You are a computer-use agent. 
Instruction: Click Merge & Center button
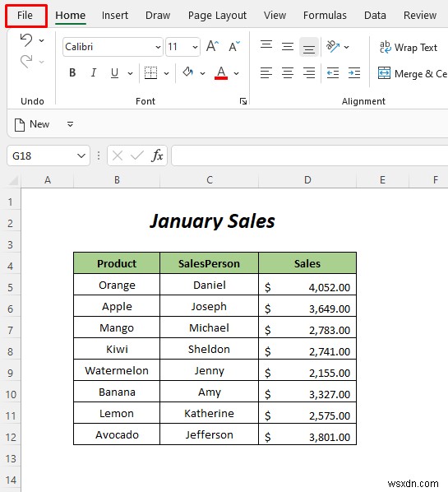[x=413, y=73]
